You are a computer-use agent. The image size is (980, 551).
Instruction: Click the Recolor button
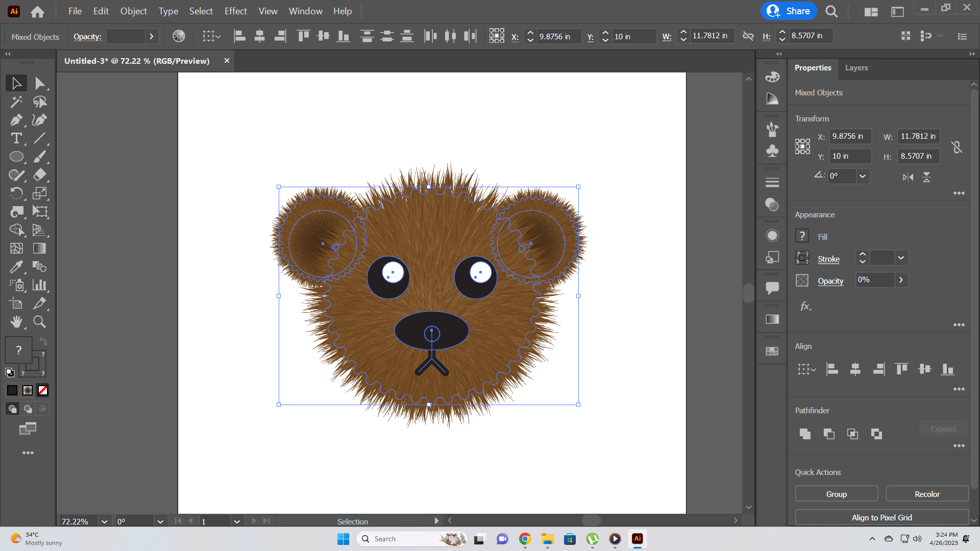coord(927,494)
